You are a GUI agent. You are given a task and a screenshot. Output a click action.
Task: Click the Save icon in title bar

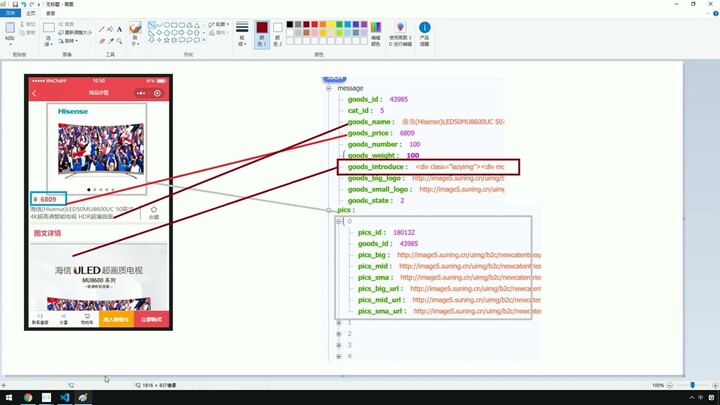tap(15, 4)
